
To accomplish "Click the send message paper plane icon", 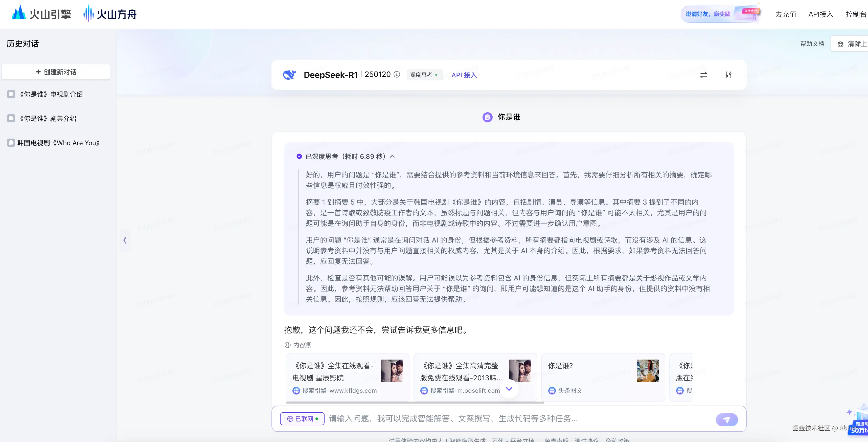I will click(727, 419).
